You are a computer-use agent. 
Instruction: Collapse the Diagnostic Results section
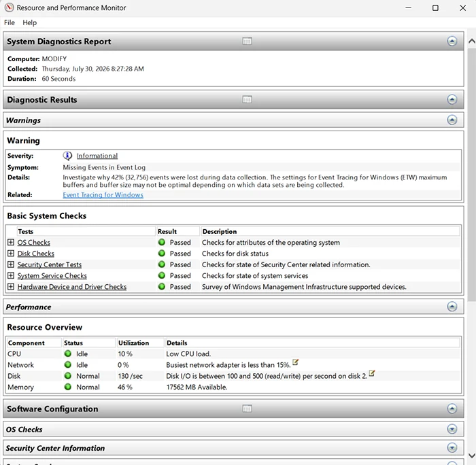coord(452,99)
